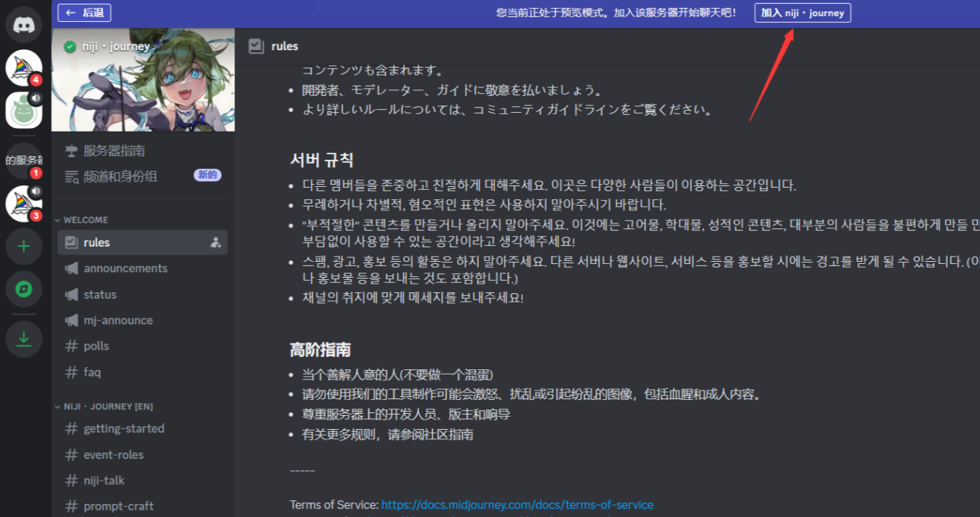This screenshot has width=980, height=517.
Task: Open the explore servers compass icon
Action: tap(24, 289)
